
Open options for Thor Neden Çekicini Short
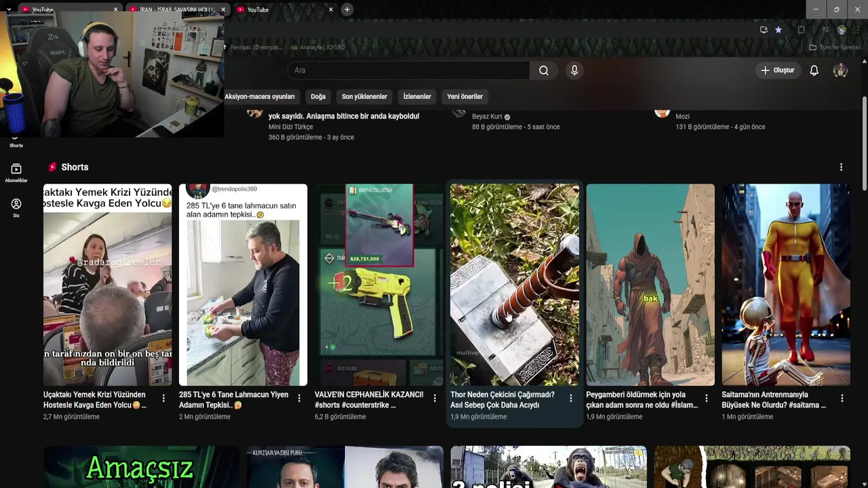[570, 399]
